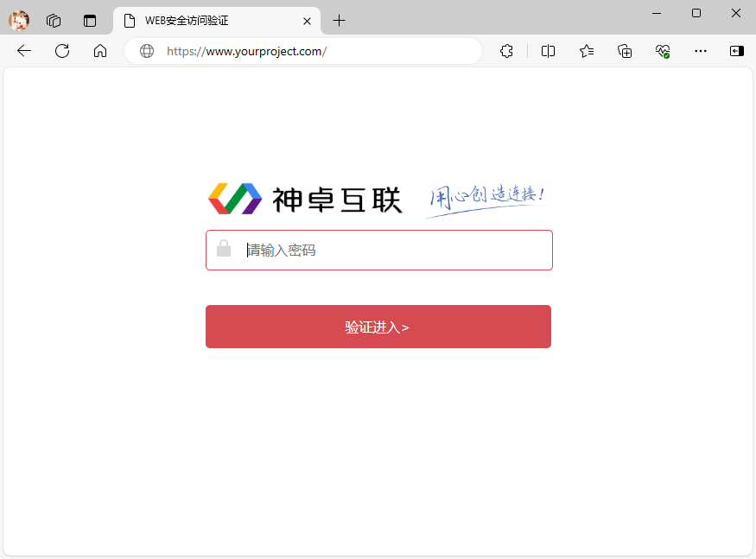Screen dimensions: 756x559
Task: Toggle split screen view
Action: point(548,51)
